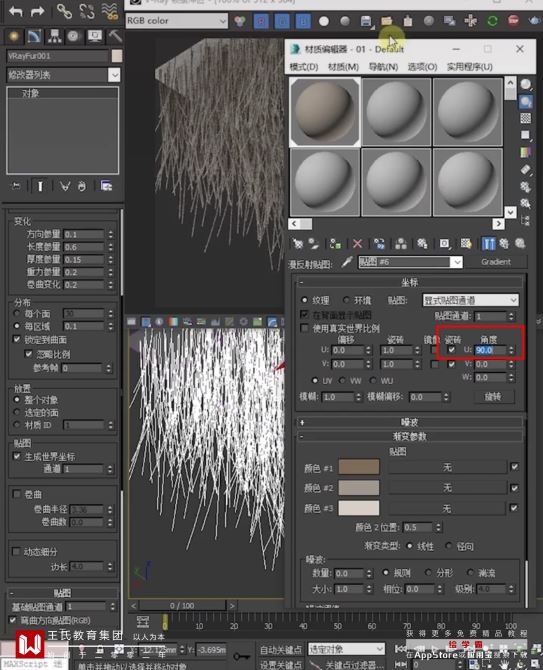Click the Go to Parent icon
Image resolution: width=543 pixels, height=670 pixels.
coord(504,244)
